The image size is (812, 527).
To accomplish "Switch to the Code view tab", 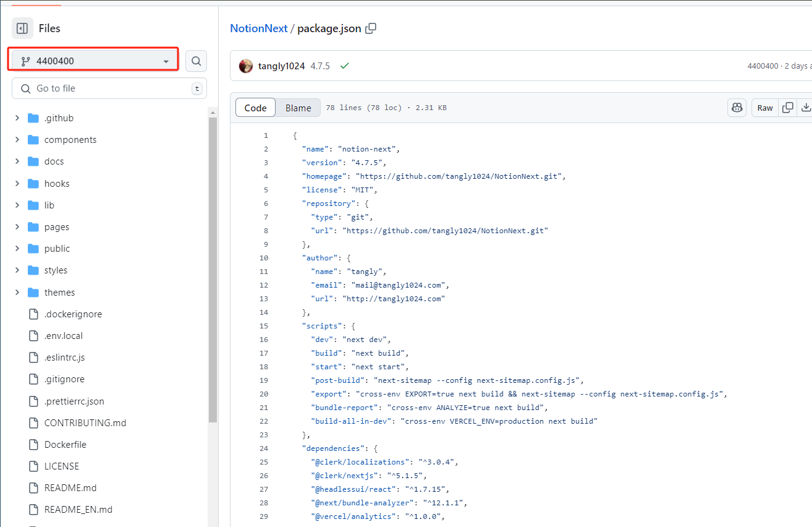I will tap(255, 108).
